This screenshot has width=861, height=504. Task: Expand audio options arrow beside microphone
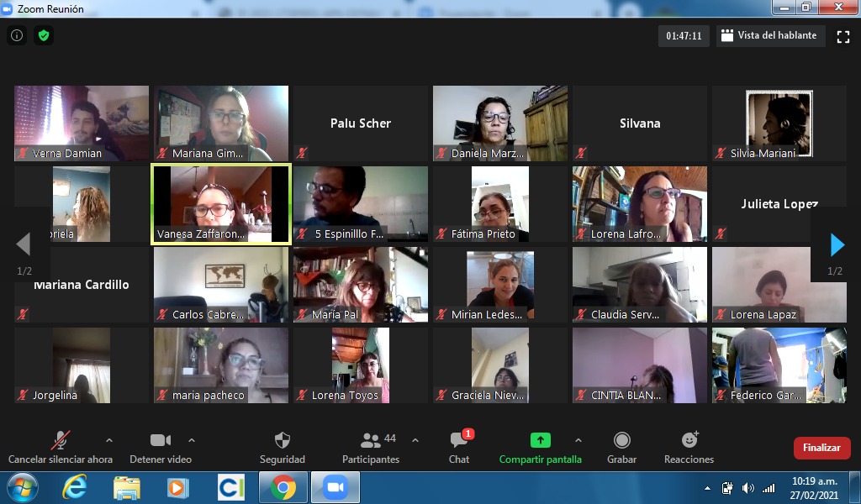pos(108,439)
